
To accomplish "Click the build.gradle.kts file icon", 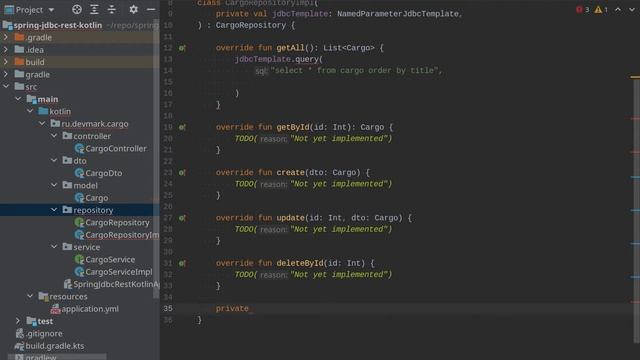I will [x=19, y=346].
